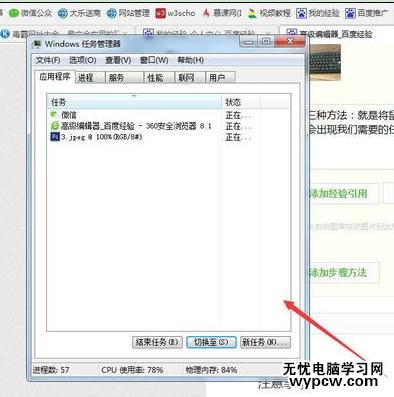Click the CPU 使用率: 78% status entry
This screenshot has width=394, height=397.
(x=132, y=370)
